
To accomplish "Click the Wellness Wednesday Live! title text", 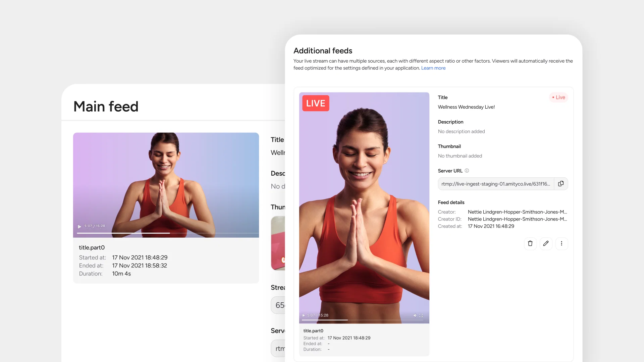I will 466,107.
